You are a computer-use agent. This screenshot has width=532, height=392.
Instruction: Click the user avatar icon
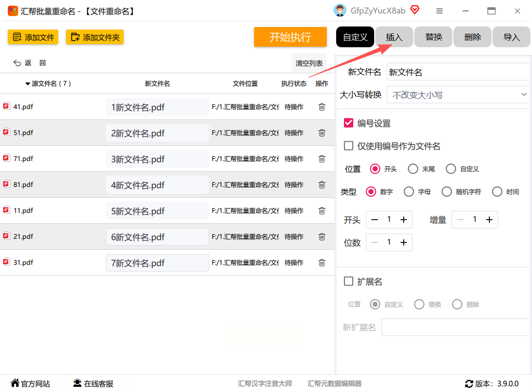(x=340, y=10)
